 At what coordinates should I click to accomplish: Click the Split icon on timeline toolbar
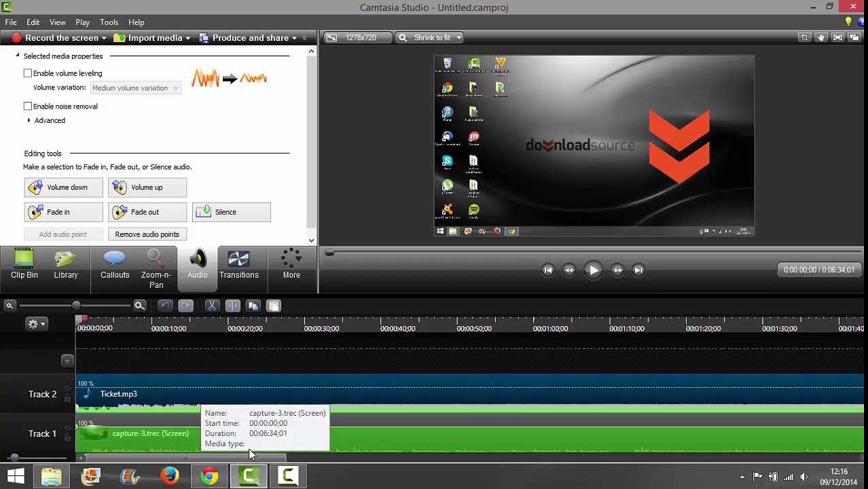click(x=232, y=306)
